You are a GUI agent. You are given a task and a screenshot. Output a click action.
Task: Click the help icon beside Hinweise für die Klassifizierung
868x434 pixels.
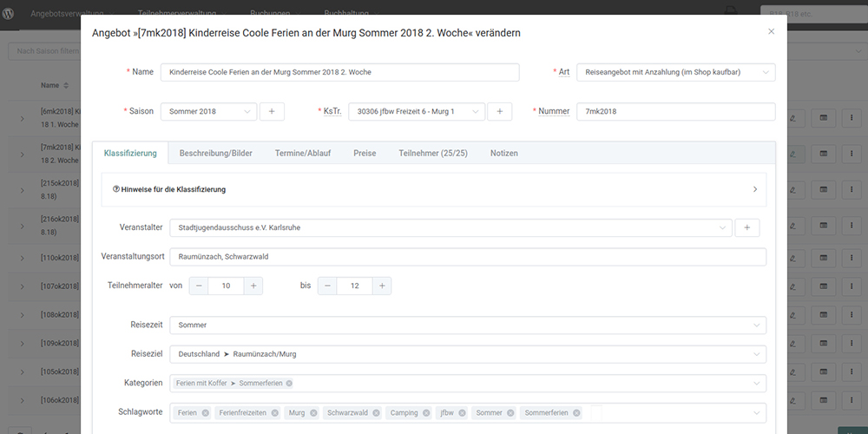116,188
